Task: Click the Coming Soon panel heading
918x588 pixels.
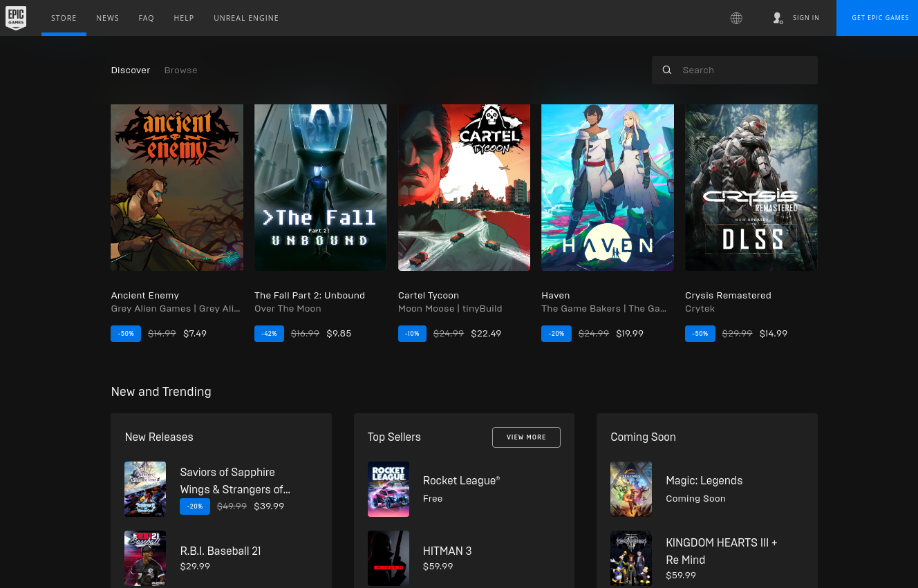Action: tap(643, 437)
